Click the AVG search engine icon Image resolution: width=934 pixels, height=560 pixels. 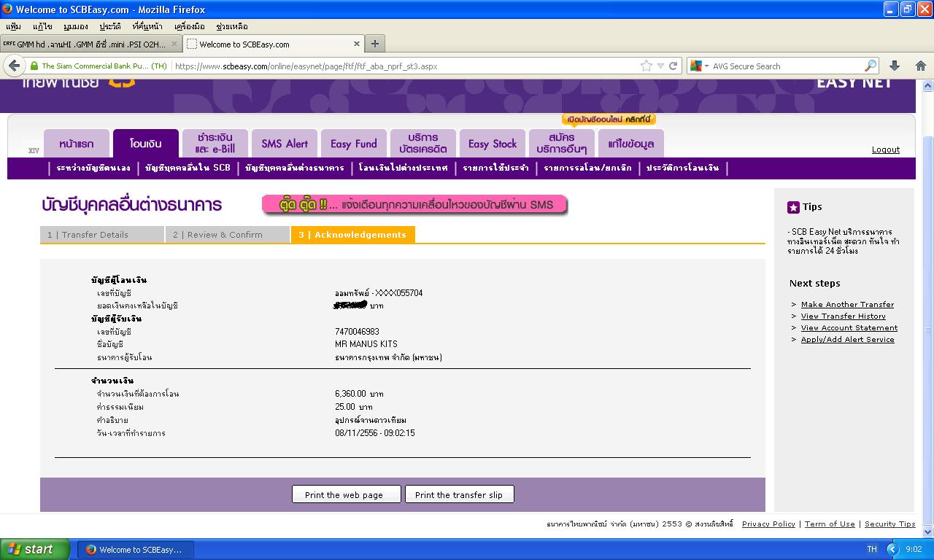[x=695, y=66]
